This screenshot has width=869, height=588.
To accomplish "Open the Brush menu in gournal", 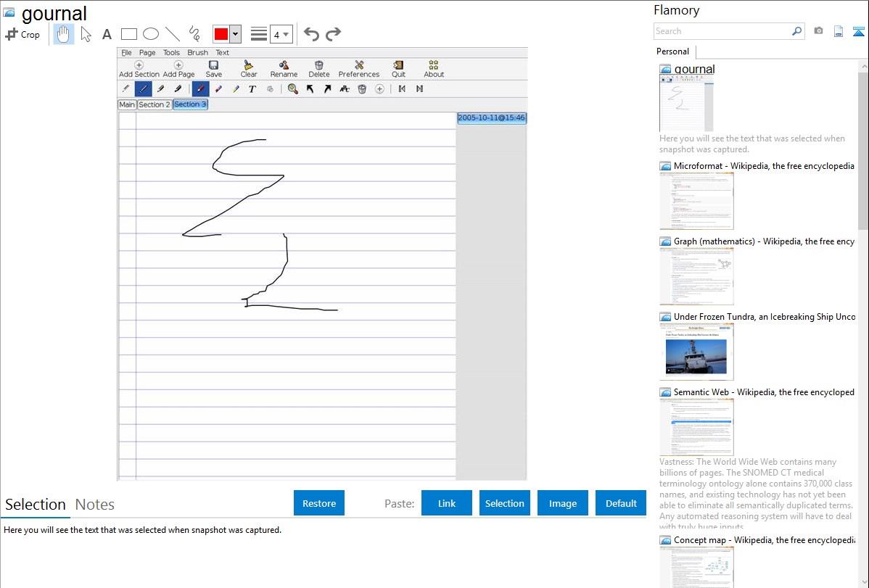I will click(197, 53).
